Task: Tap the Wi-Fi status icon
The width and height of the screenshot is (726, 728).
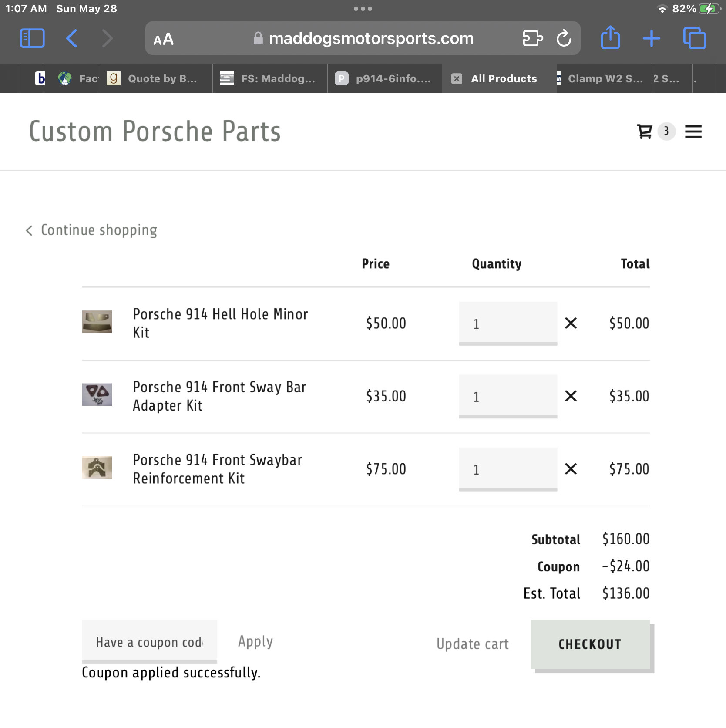Action: coord(662,9)
